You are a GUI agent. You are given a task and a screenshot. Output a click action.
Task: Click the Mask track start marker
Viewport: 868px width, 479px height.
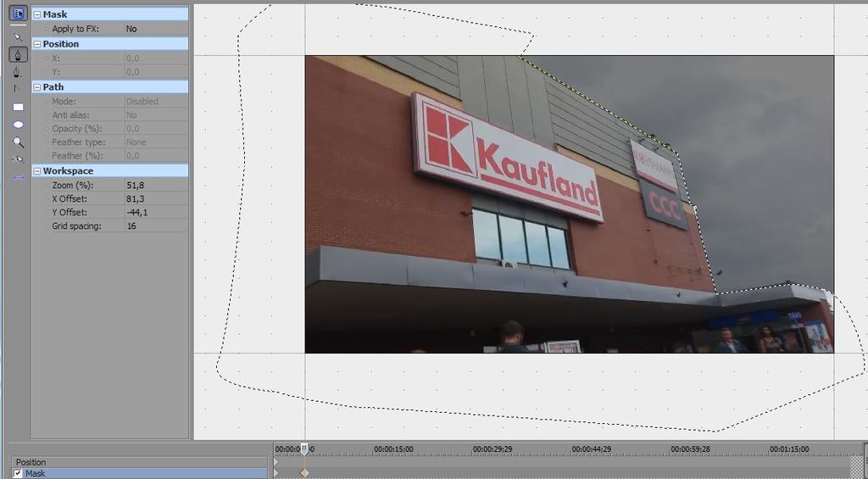276,473
